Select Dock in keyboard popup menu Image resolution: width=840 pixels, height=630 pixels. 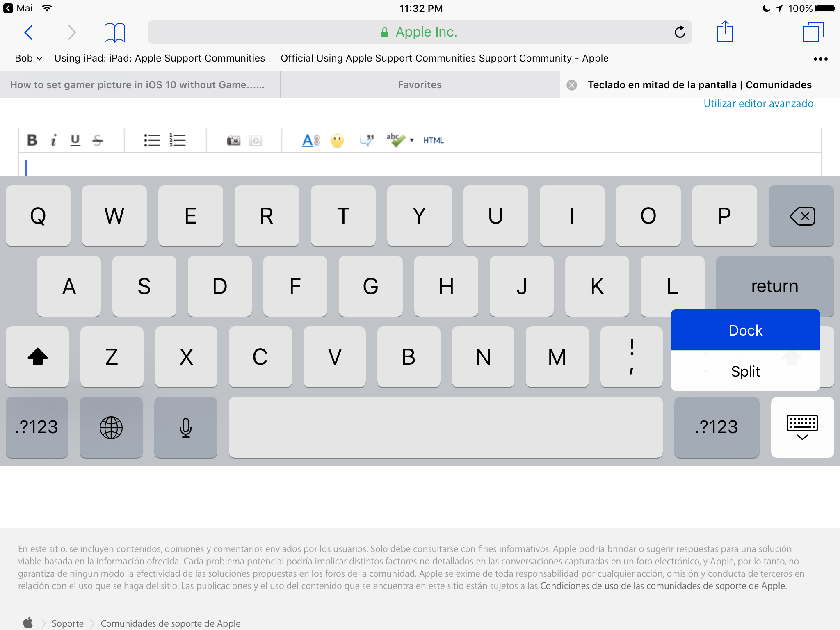tap(745, 330)
